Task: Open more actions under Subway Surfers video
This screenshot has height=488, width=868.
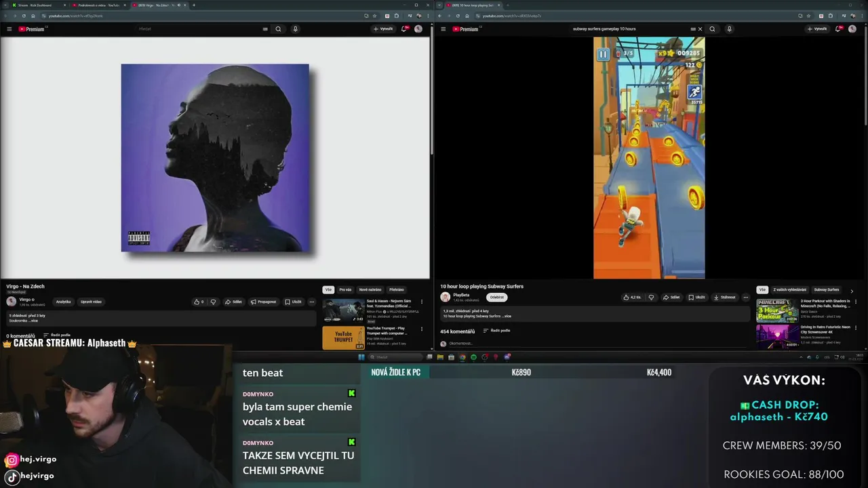Action: coord(746,297)
